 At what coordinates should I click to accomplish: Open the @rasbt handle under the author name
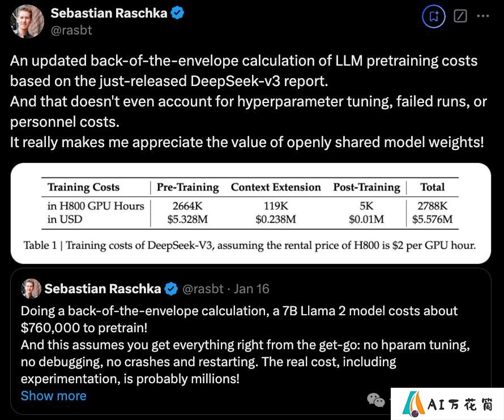click(71, 30)
